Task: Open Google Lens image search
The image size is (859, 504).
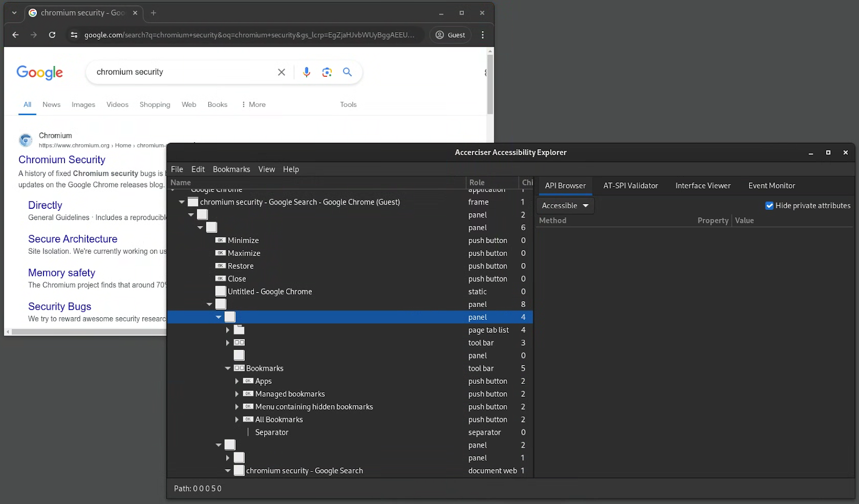Action: point(327,72)
